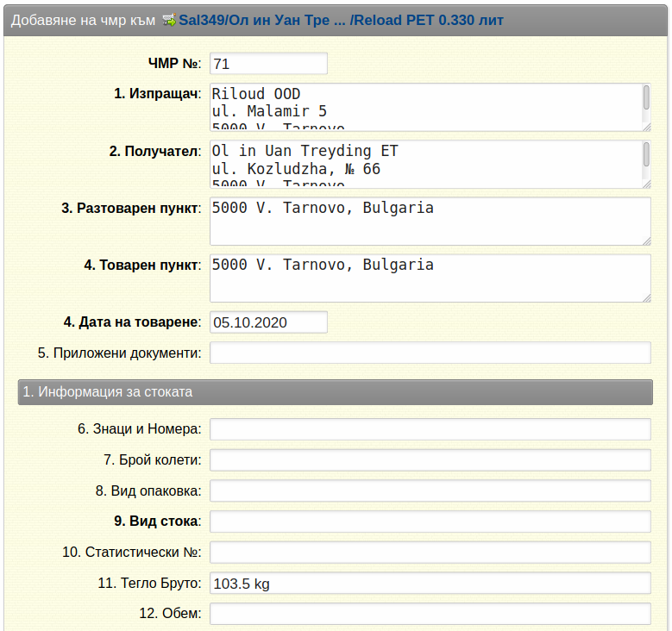Click the 'Добавяне на чмр към' title text
672x631 pixels.
pos(83,20)
